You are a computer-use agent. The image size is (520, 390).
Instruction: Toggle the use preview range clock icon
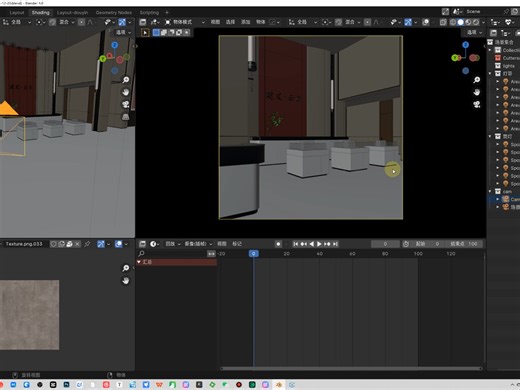pyautogui.click(x=406, y=244)
